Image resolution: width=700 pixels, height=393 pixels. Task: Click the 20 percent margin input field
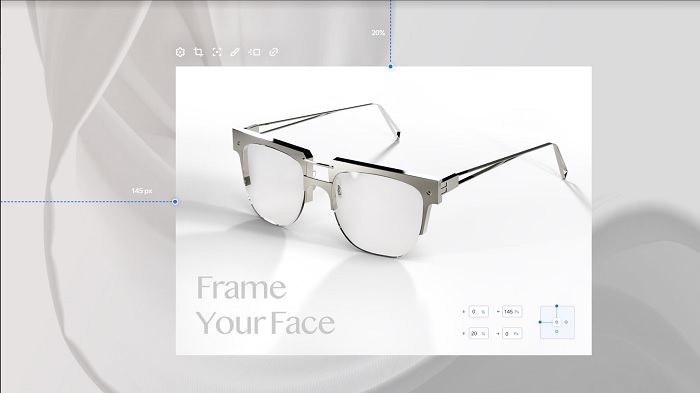(x=479, y=334)
